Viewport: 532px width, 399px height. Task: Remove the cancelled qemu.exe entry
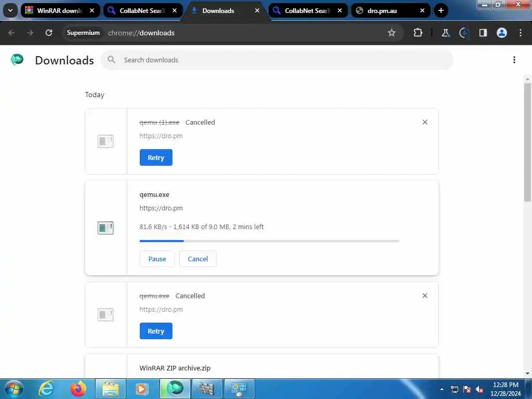[x=425, y=296]
